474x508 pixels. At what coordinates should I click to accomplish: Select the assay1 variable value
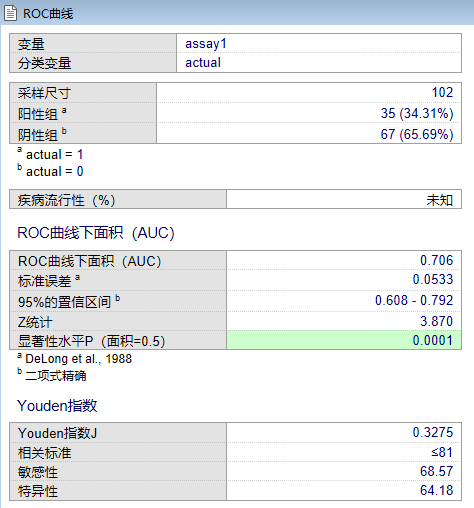(x=206, y=44)
